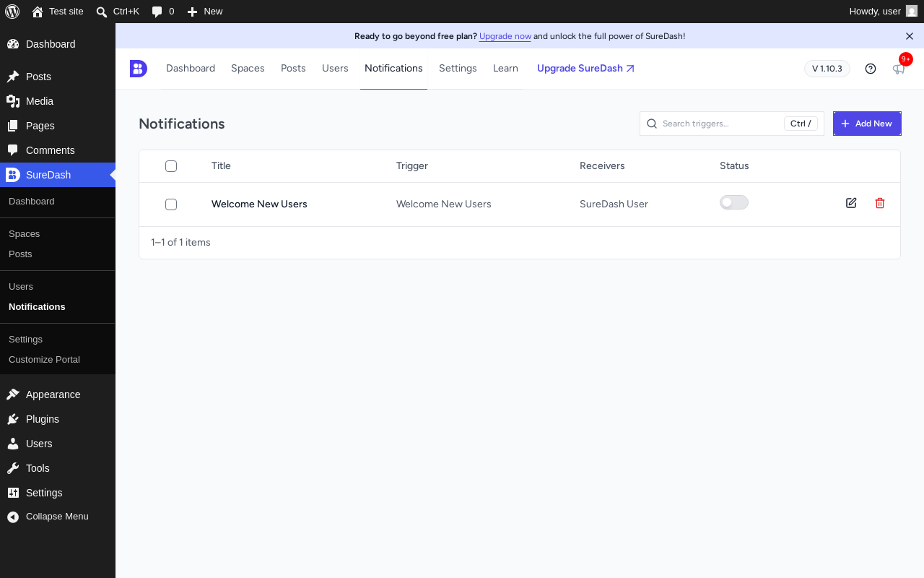This screenshot has height=578, width=924.
Task: Switch to the SureDash Settings tab
Action: (x=458, y=69)
